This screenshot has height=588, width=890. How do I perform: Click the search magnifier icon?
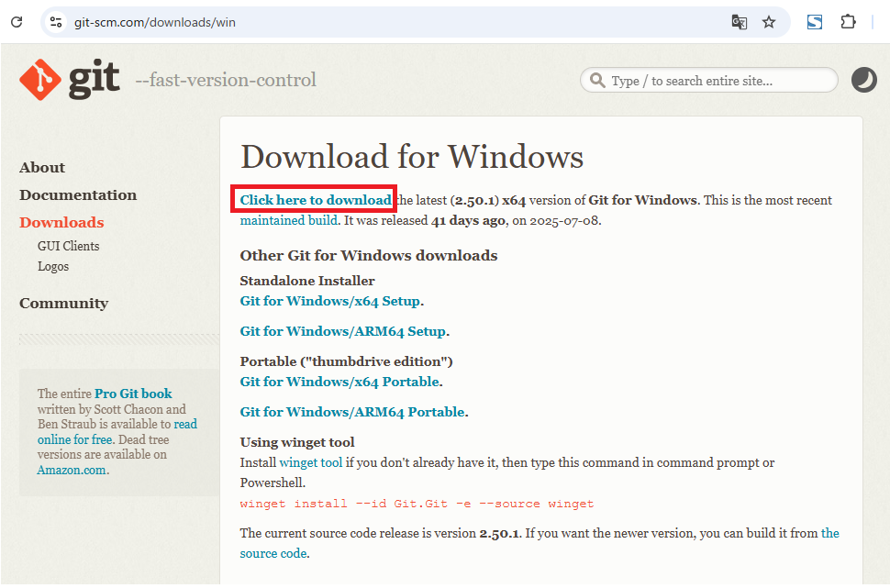click(597, 80)
